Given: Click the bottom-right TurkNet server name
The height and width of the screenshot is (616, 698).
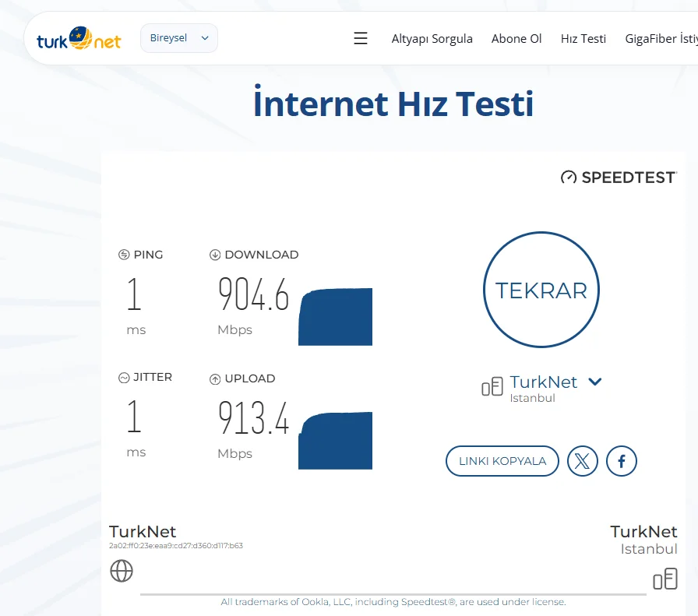Looking at the screenshot, I should point(643,531).
